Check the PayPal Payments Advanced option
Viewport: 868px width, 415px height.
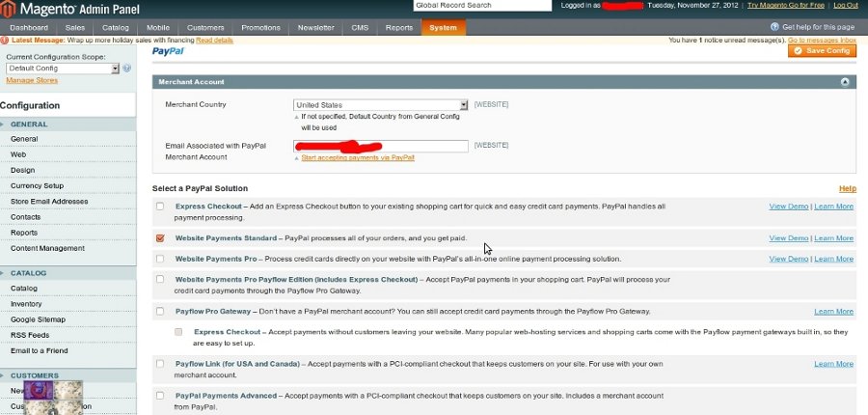pos(160,396)
